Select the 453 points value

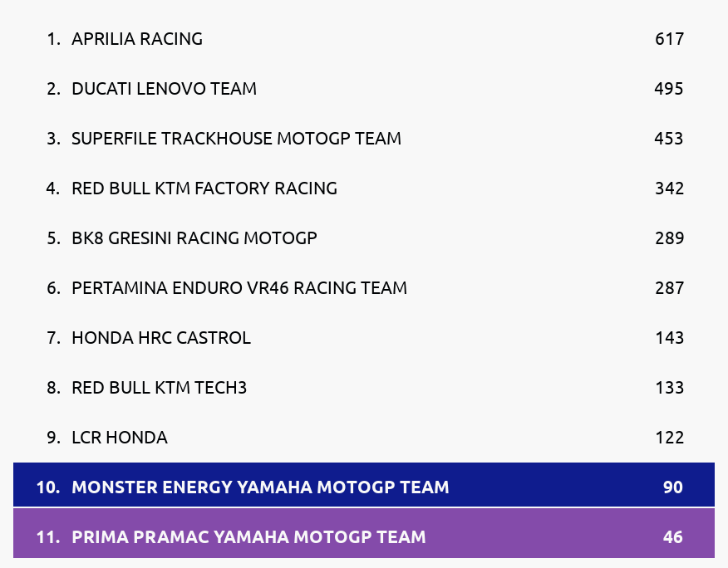tap(669, 139)
